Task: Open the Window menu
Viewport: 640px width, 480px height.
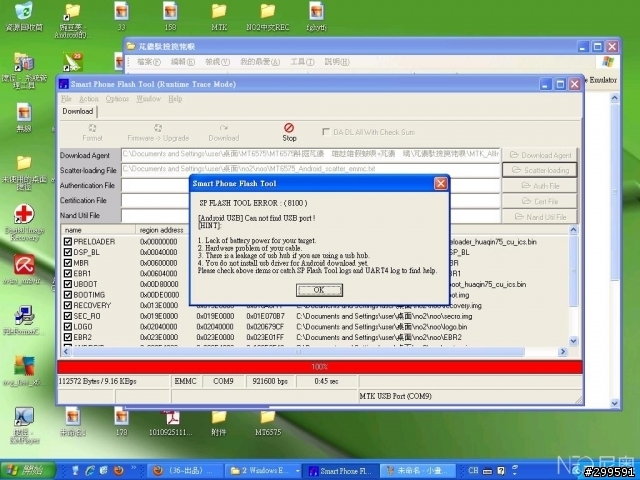Action: [149, 99]
